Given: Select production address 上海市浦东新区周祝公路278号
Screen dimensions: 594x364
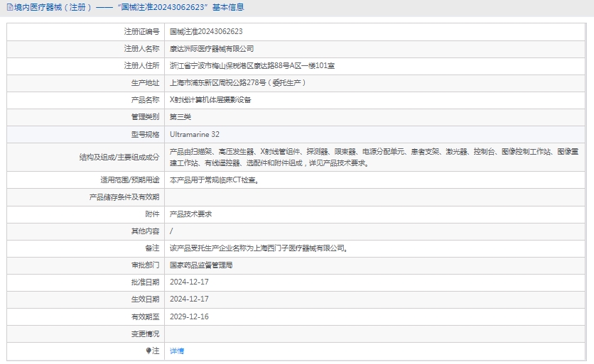Looking at the screenshot, I should (237, 83).
